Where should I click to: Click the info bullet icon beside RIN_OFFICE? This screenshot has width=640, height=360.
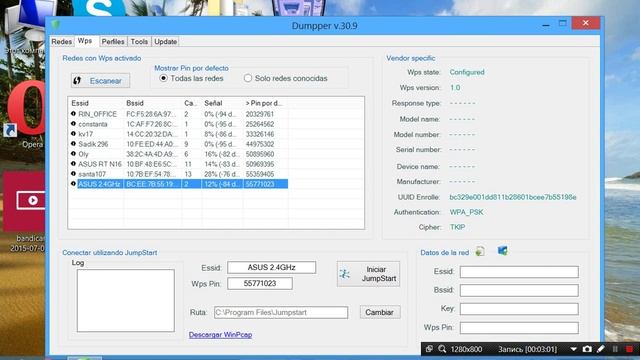click(73, 113)
